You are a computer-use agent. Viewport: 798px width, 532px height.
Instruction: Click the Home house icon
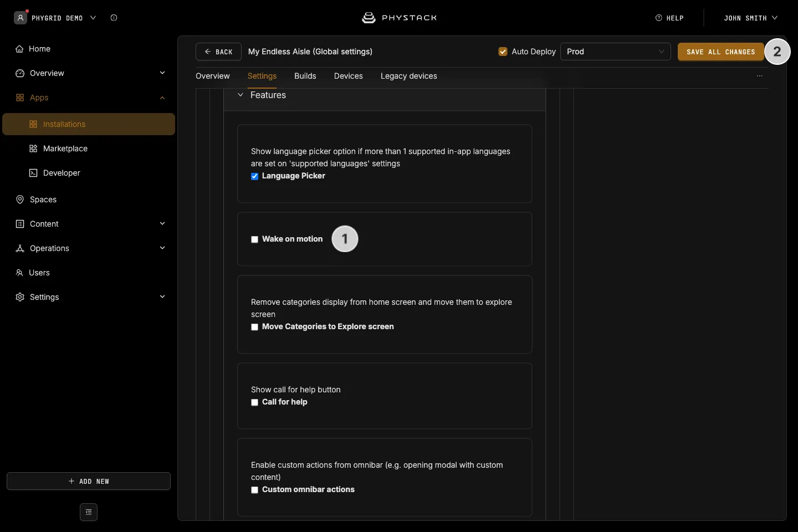(x=19, y=49)
